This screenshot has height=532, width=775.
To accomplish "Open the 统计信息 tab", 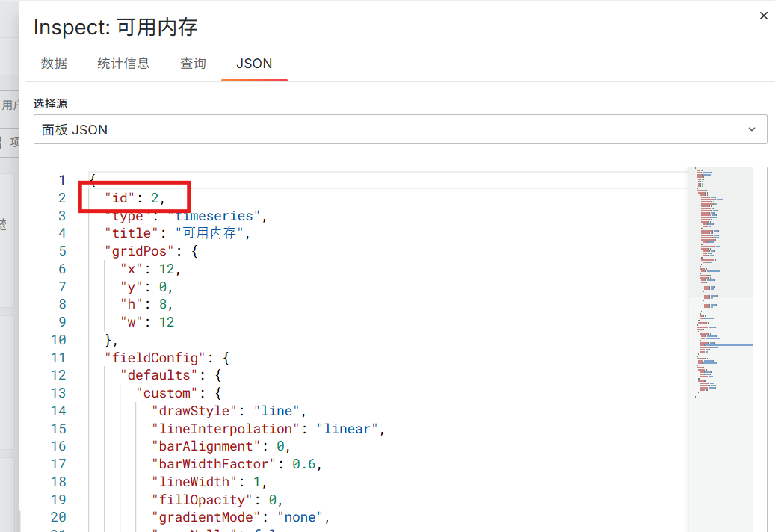I will click(x=123, y=64).
